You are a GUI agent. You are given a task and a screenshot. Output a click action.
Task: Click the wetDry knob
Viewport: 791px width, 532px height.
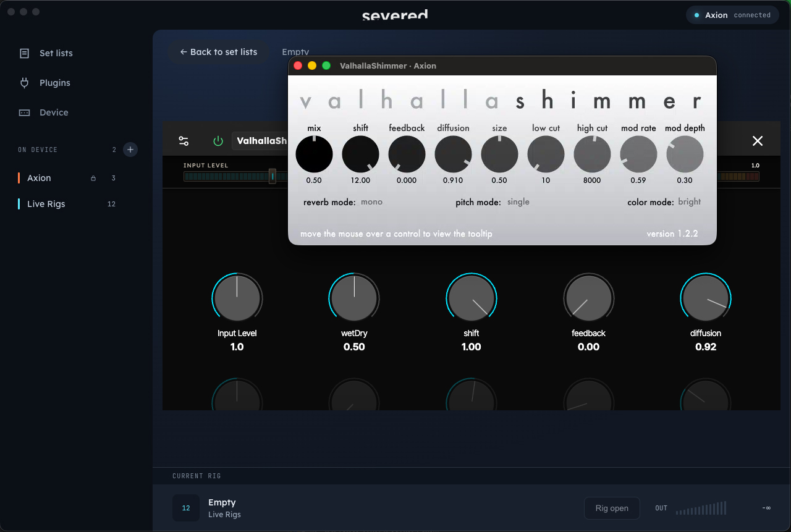click(x=354, y=298)
